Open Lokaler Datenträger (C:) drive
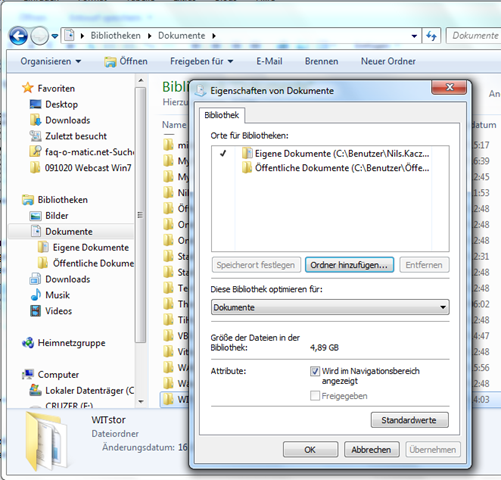This screenshot has width=501, height=480. coord(82,390)
